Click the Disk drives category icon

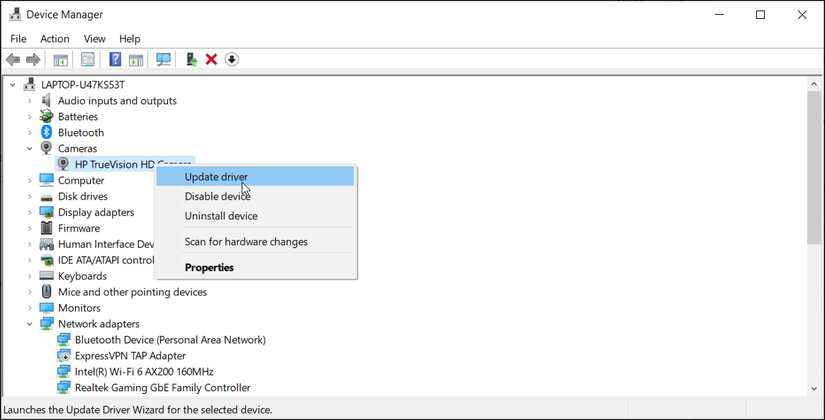coord(46,197)
